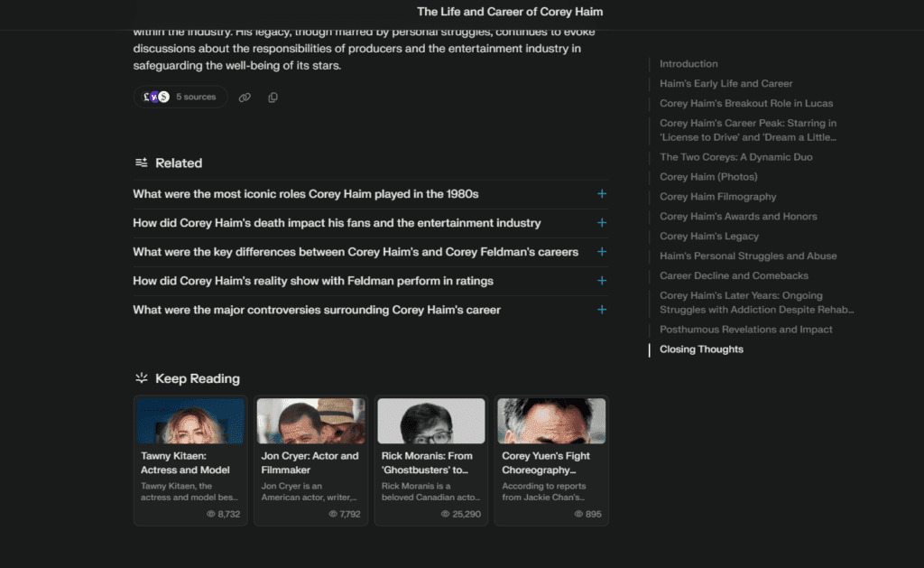The height and width of the screenshot is (568, 924).
Task: Click the copy to clipboard icon
Action: (x=273, y=98)
